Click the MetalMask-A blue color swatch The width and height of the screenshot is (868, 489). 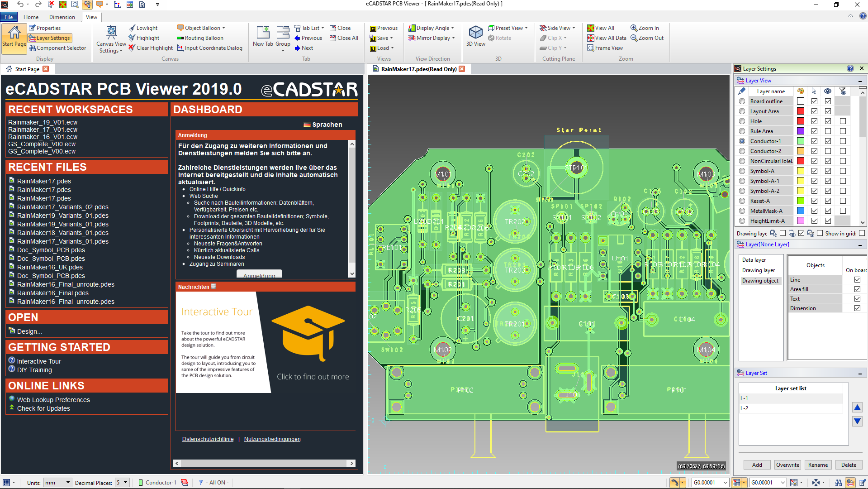click(801, 211)
